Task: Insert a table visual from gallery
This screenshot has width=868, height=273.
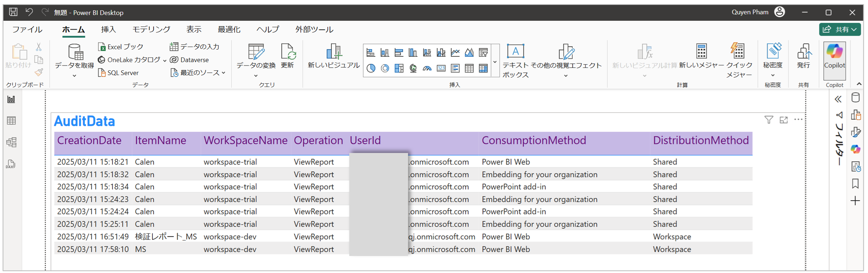Action: click(469, 68)
